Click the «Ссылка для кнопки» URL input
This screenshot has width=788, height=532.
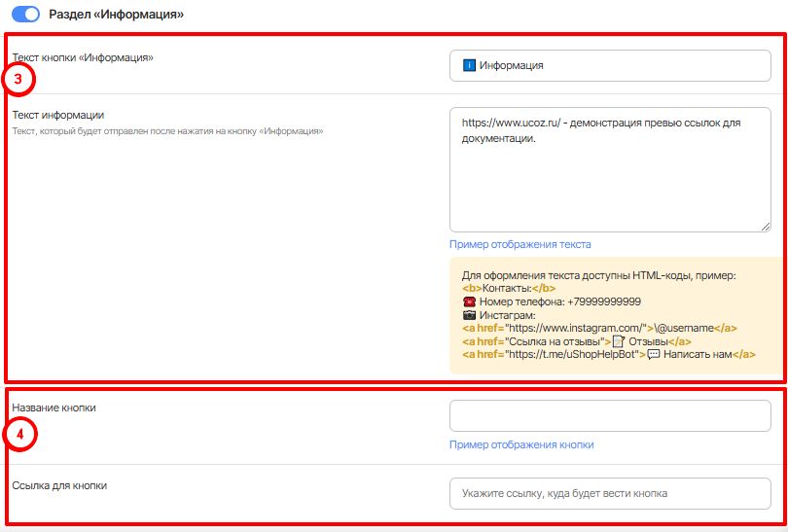click(x=609, y=493)
